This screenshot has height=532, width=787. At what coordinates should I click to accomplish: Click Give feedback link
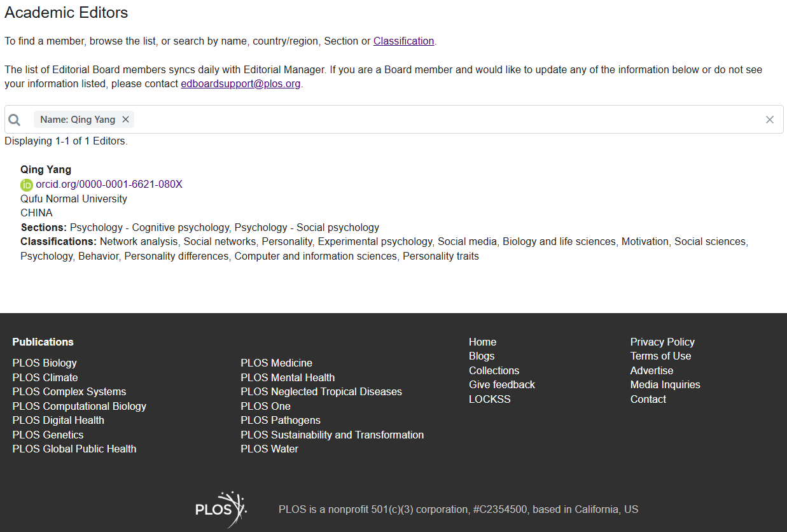click(501, 385)
